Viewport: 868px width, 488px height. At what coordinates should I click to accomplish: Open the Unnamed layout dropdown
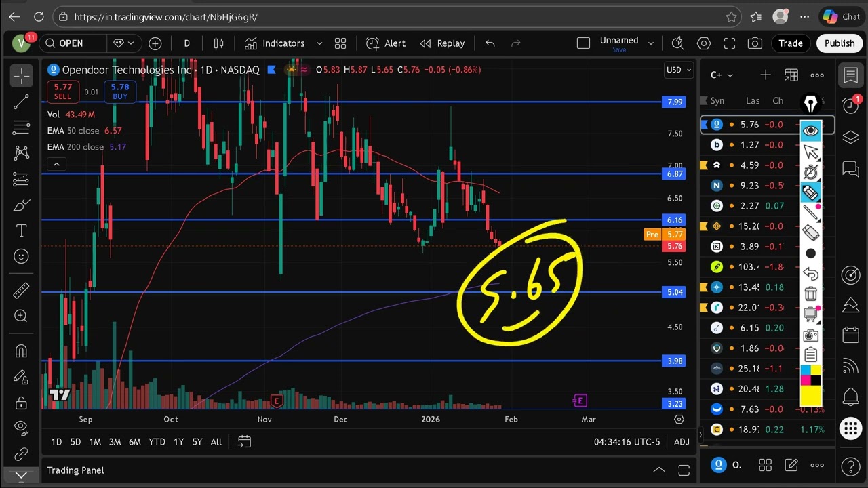click(x=651, y=43)
